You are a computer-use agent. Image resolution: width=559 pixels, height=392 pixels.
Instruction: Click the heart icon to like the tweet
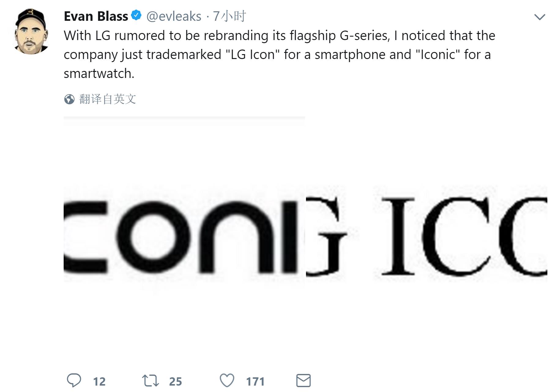point(228,380)
